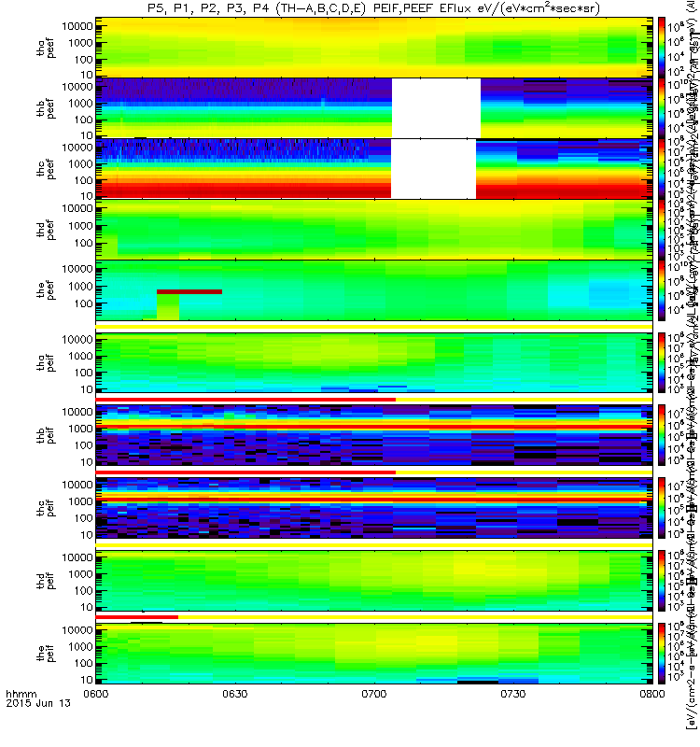
Task: Select the 'the peef' y-axis panel label
Action: 46,290
